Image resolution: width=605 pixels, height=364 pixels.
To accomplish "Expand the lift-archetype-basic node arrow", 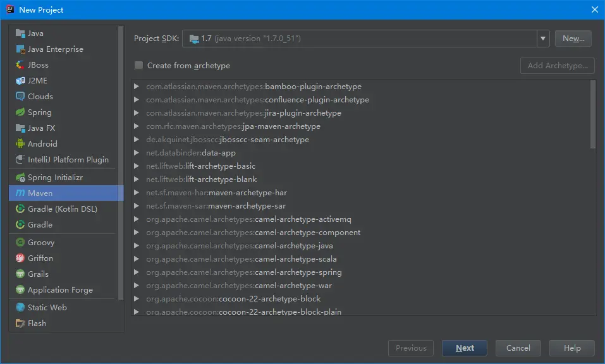I will (137, 166).
